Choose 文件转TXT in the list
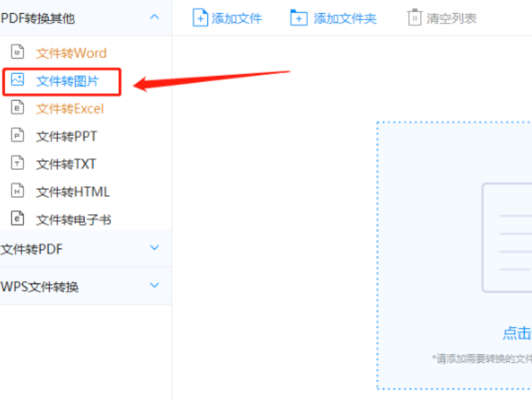Viewport: 532px width, 399px height. (66, 164)
